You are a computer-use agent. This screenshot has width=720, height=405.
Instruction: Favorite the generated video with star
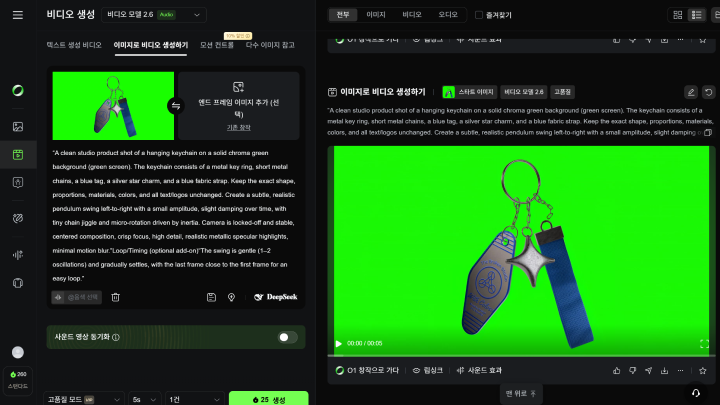point(703,370)
